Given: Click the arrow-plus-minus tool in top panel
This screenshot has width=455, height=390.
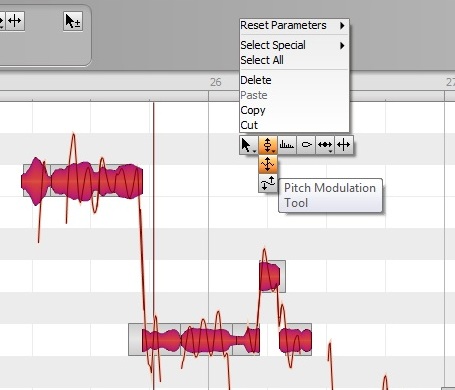Looking at the screenshot, I should [73, 22].
